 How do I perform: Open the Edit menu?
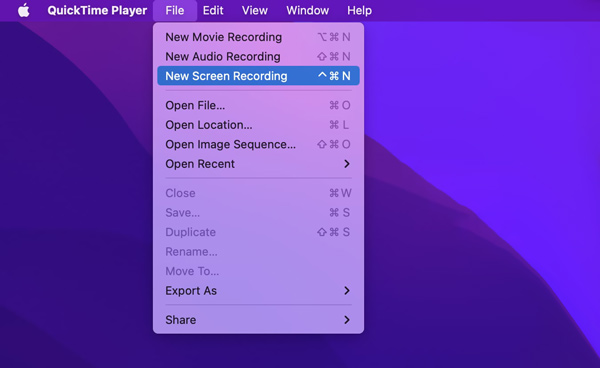(213, 10)
